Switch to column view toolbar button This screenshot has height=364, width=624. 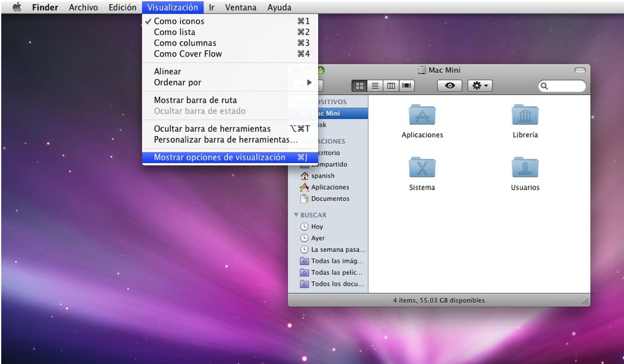391,86
